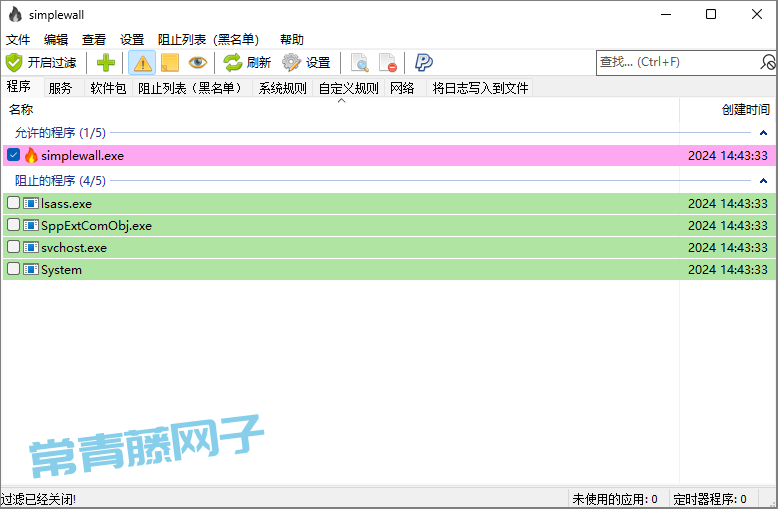Enable the svchost.exe checkbox
This screenshot has width=778, height=509.
[x=13, y=247]
